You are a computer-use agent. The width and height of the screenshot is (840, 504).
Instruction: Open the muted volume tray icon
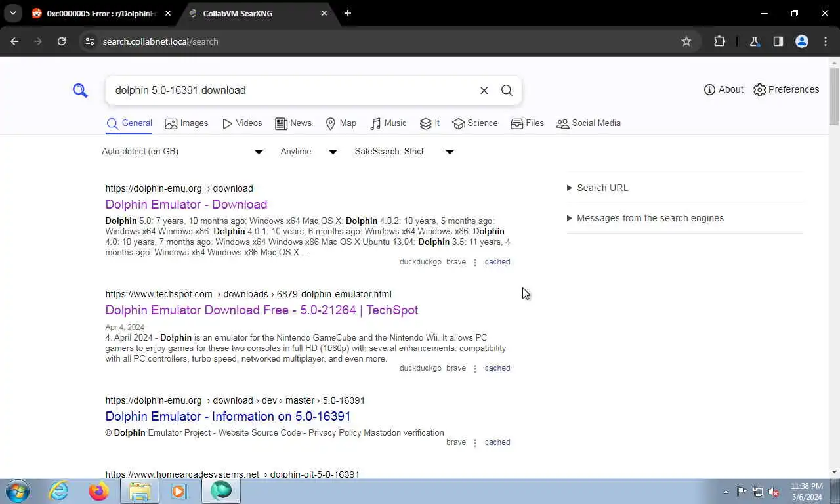pyautogui.click(x=774, y=492)
